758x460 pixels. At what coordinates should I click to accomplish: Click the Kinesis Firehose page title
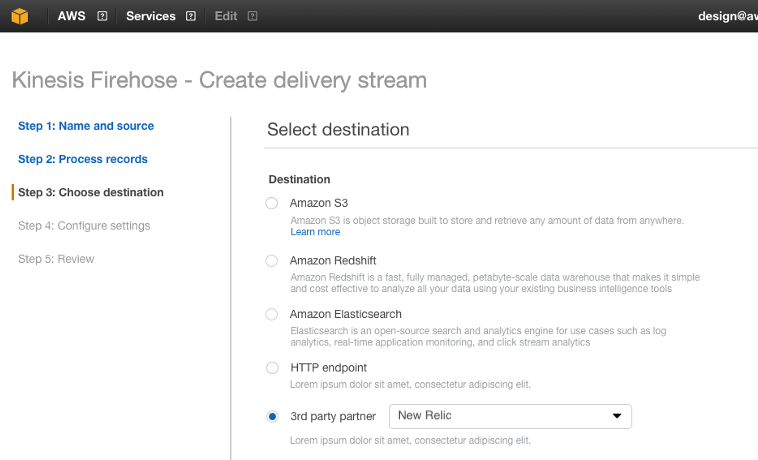219,80
